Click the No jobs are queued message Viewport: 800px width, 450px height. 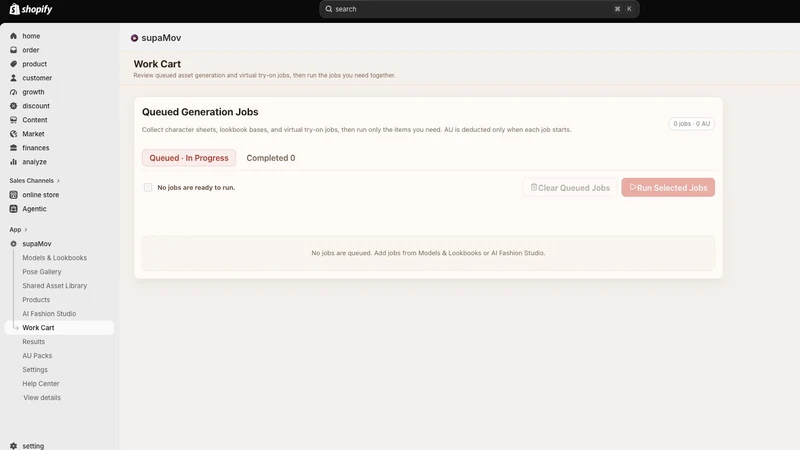click(428, 253)
